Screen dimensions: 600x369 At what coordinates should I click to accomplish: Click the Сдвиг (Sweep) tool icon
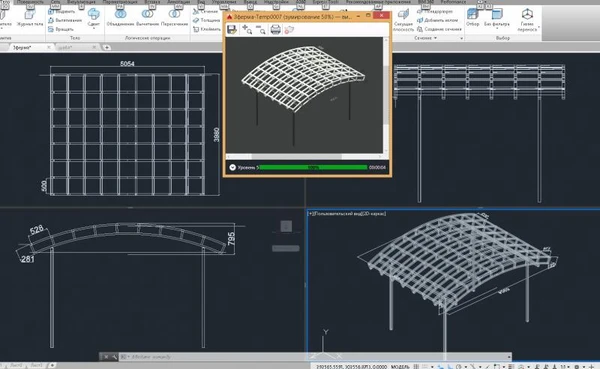[93, 15]
